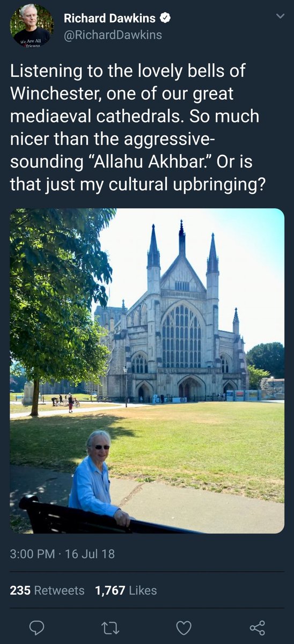Viewport: 294px width, 644px height.
Task: Tap the blue verified badge
Action: (166, 18)
